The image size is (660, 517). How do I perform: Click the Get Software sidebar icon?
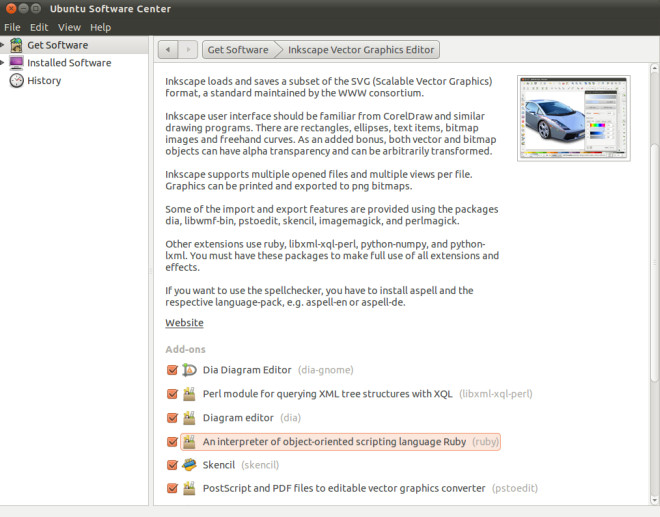[16, 45]
